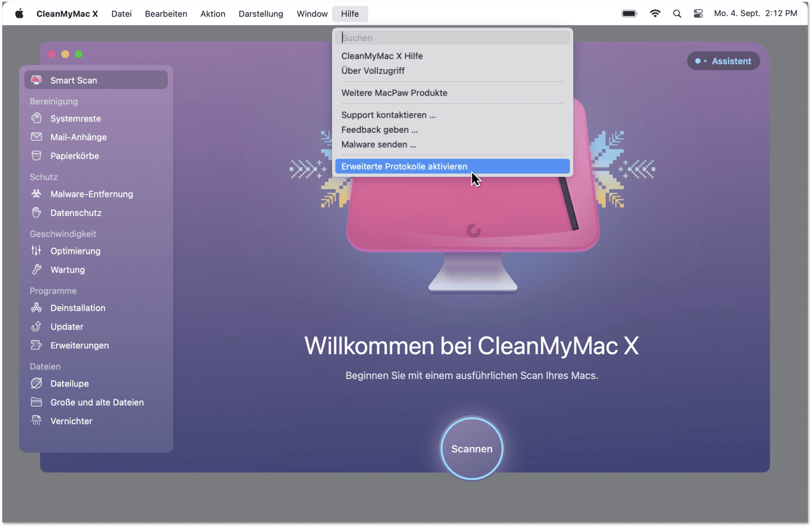Open the Optimierung module label
Viewport: 812px width, 527px height.
point(76,251)
